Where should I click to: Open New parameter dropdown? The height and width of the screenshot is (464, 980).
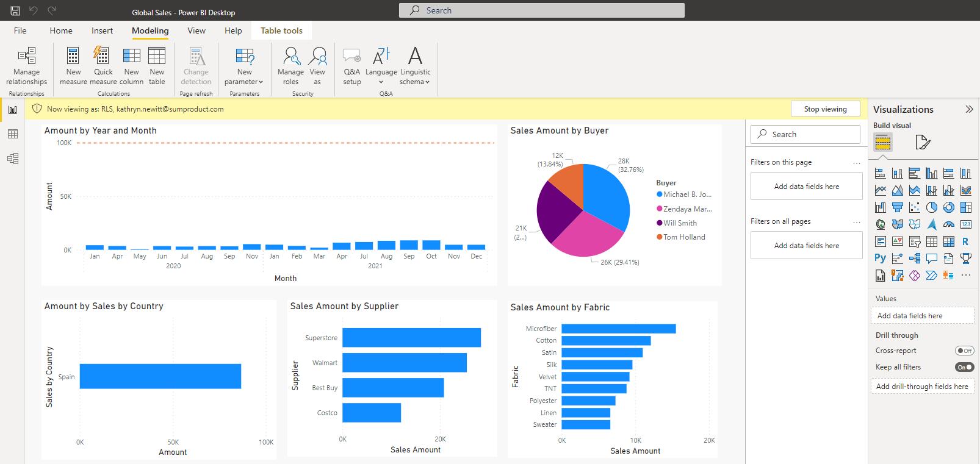(244, 66)
